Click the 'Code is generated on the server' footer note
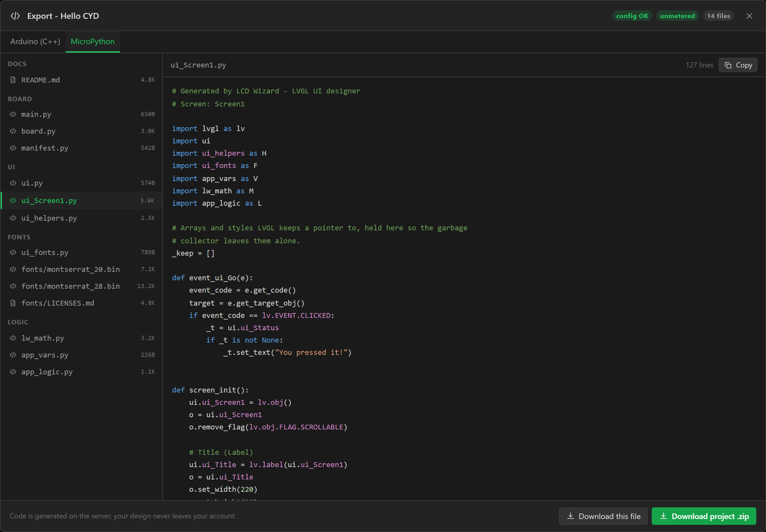The height and width of the screenshot is (532, 766). 123,516
